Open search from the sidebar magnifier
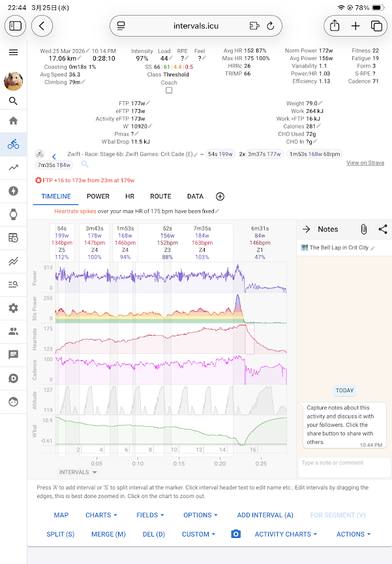The width and height of the screenshot is (392, 564). [x=13, y=101]
